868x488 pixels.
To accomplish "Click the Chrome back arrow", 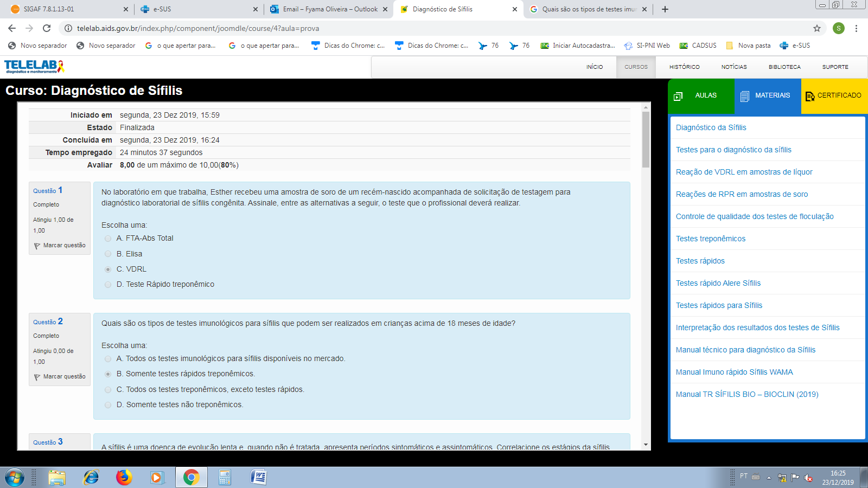I will tap(12, 28).
